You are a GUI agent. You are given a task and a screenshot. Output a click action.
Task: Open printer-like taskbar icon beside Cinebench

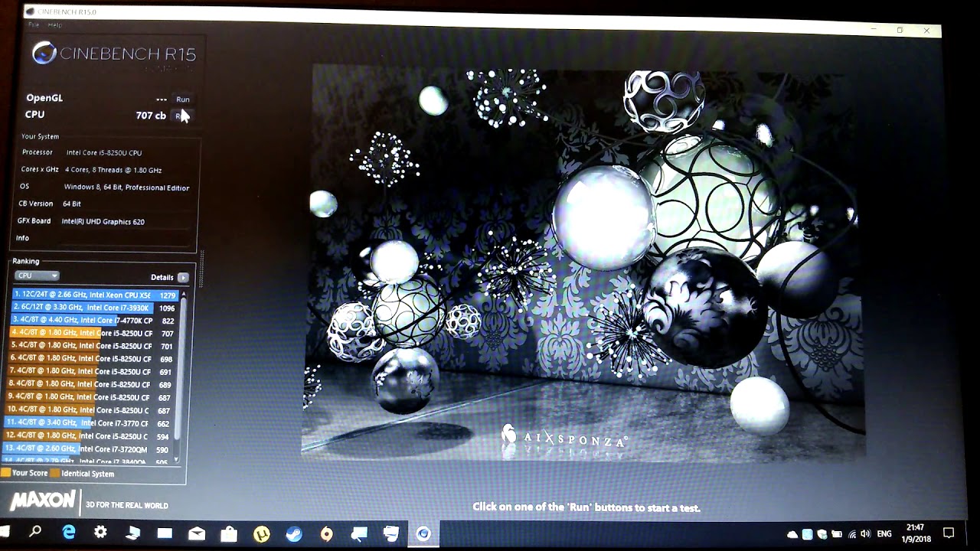[x=391, y=533]
